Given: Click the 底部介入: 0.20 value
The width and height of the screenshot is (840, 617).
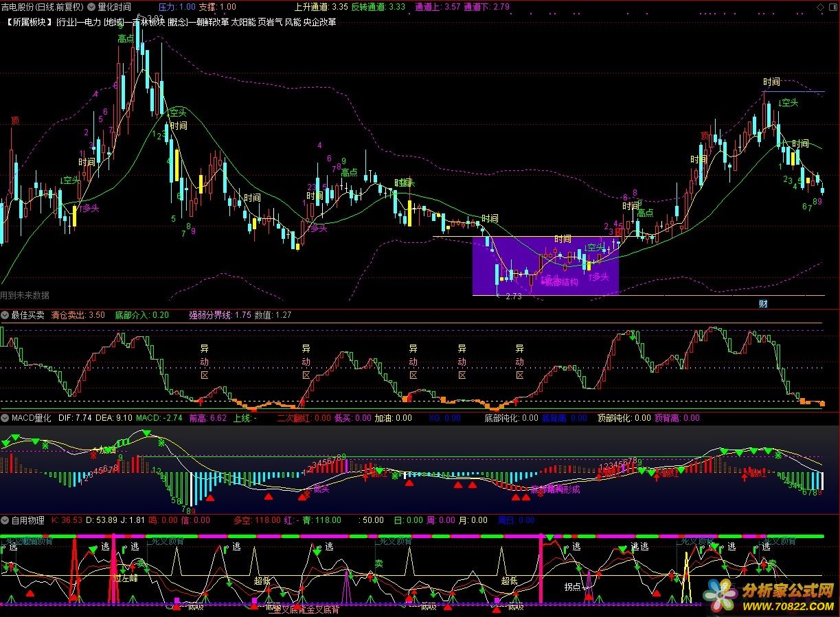Looking at the screenshot, I should [141, 315].
